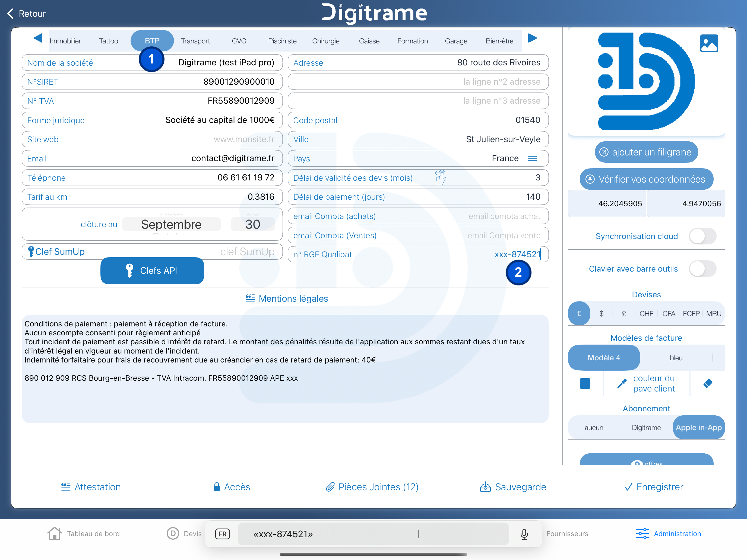Image resolution: width=747 pixels, height=560 pixels.
Task: Pick closing day 30
Action: pyautogui.click(x=253, y=224)
